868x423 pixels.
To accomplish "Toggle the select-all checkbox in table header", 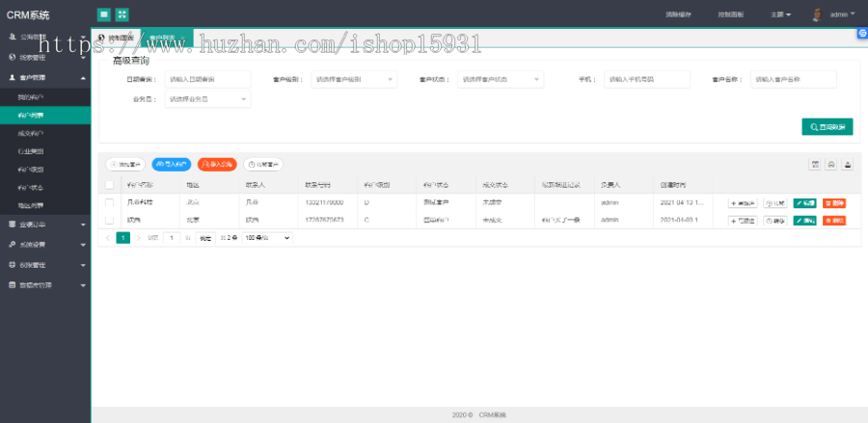I will click(x=110, y=184).
